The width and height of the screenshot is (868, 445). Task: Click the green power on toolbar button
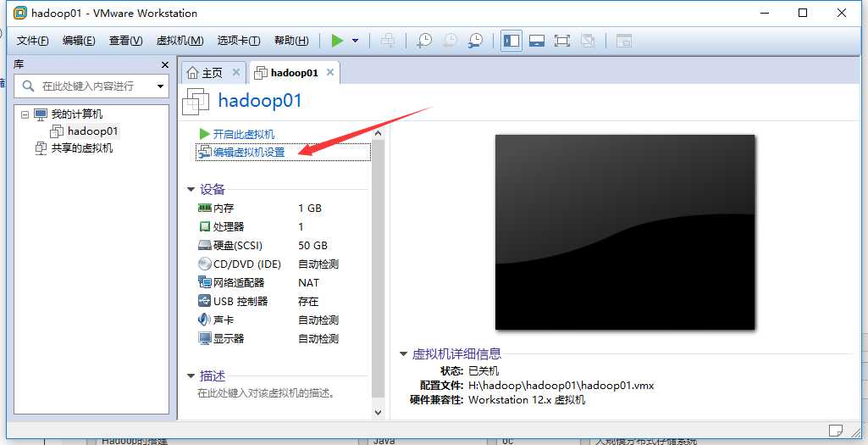(337, 41)
